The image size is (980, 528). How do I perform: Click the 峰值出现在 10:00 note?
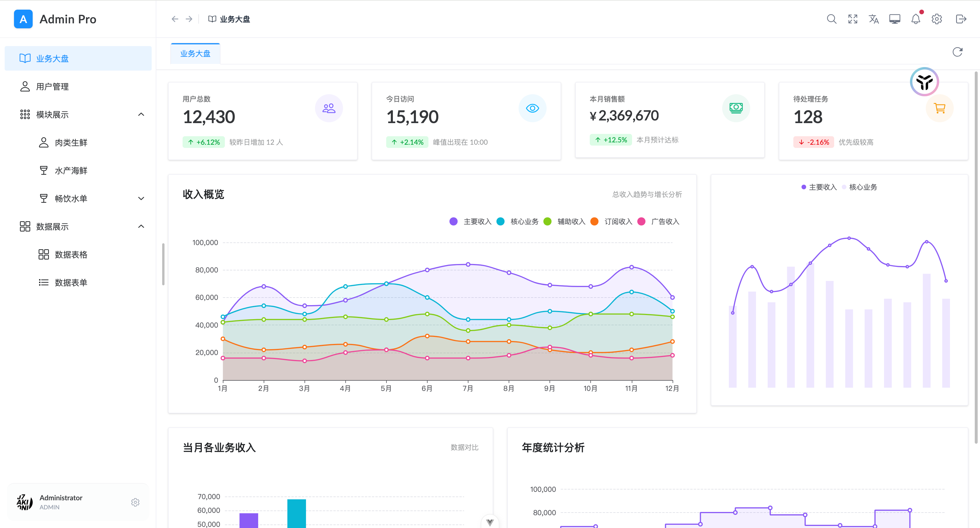pyautogui.click(x=460, y=142)
